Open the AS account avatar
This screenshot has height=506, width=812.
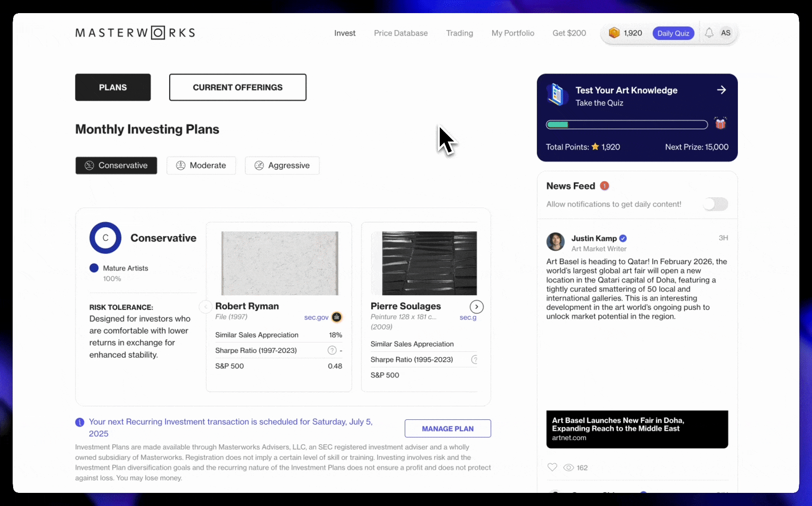pyautogui.click(x=726, y=33)
